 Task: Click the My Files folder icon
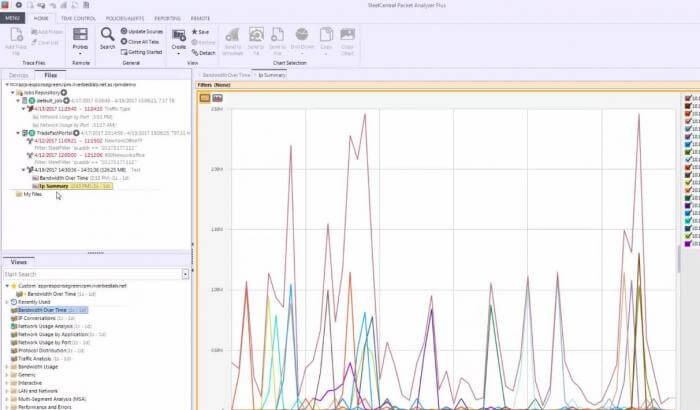pyautogui.click(x=19, y=194)
